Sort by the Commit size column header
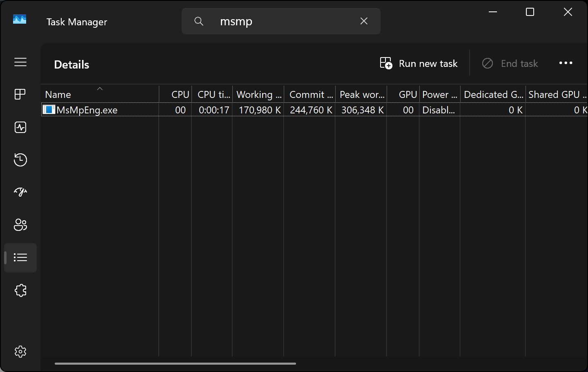The width and height of the screenshot is (588, 372). pyautogui.click(x=310, y=94)
